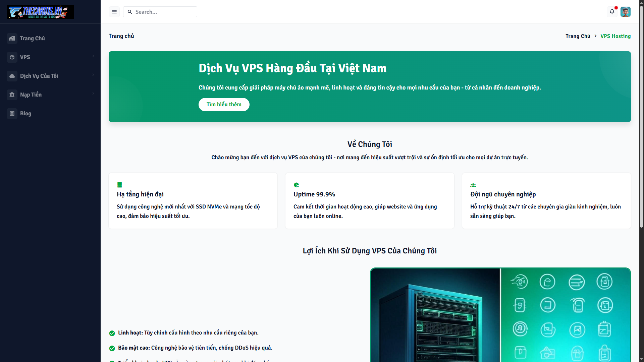Select the Blog icon in the sidebar

pyautogui.click(x=12, y=113)
